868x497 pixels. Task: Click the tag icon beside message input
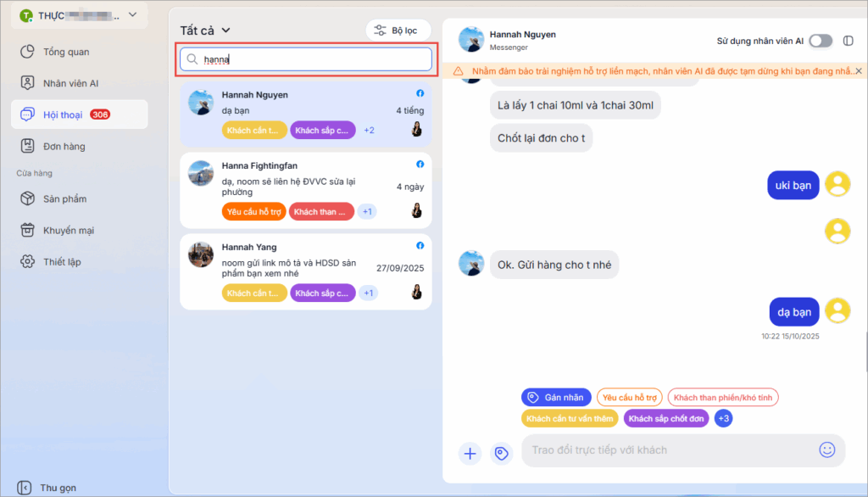pyautogui.click(x=502, y=453)
